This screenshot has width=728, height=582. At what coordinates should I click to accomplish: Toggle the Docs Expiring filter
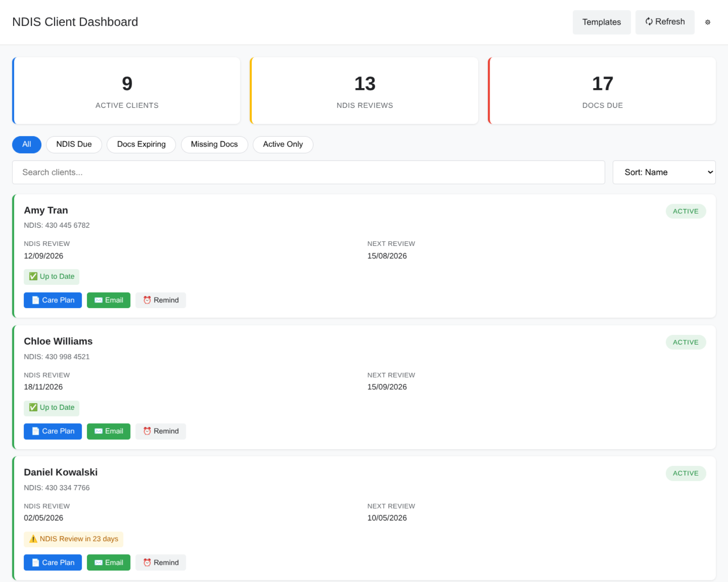(141, 144)
